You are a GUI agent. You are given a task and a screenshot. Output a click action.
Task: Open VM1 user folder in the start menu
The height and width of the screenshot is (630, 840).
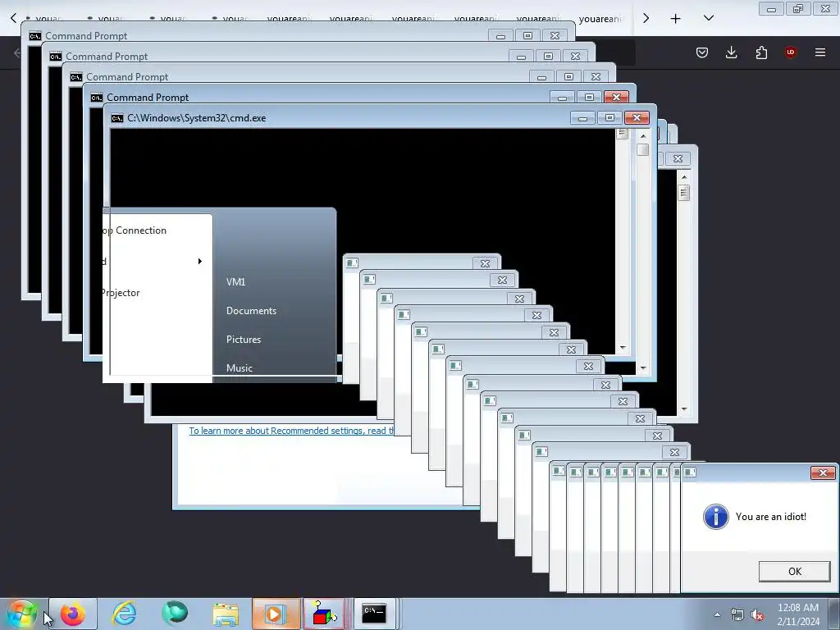(x=235, y=282)
